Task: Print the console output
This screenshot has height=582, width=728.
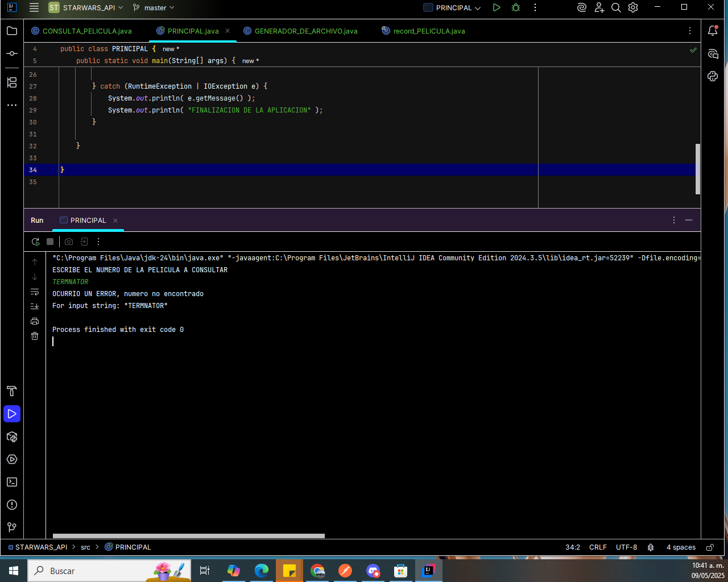Action: click(35, 321)
